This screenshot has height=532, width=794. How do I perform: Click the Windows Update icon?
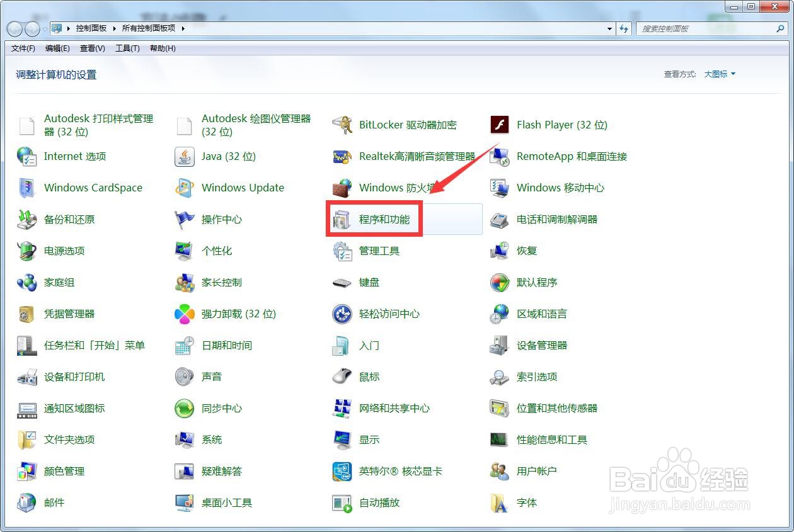185,188
